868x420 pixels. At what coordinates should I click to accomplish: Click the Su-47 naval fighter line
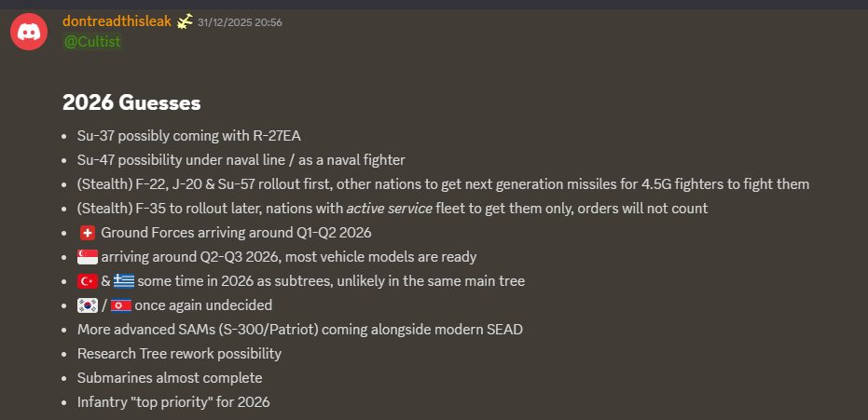[241, 160]
